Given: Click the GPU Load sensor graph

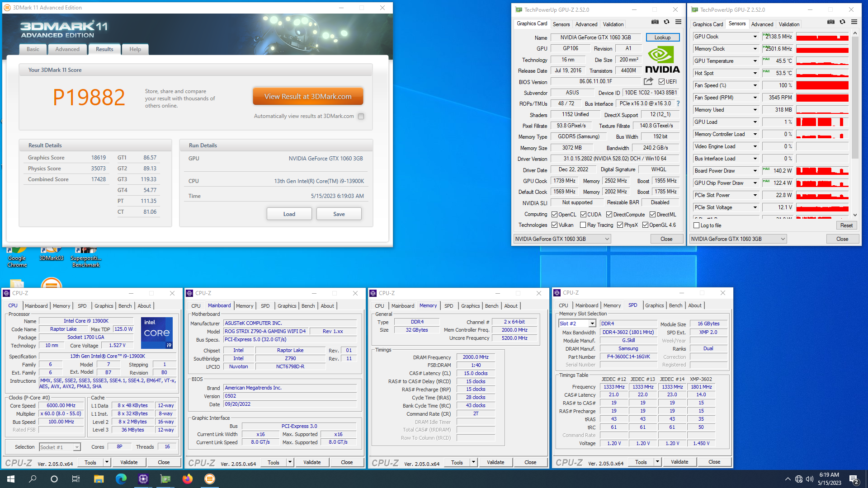Looking at the screenshot, I should tap(822, 122).
